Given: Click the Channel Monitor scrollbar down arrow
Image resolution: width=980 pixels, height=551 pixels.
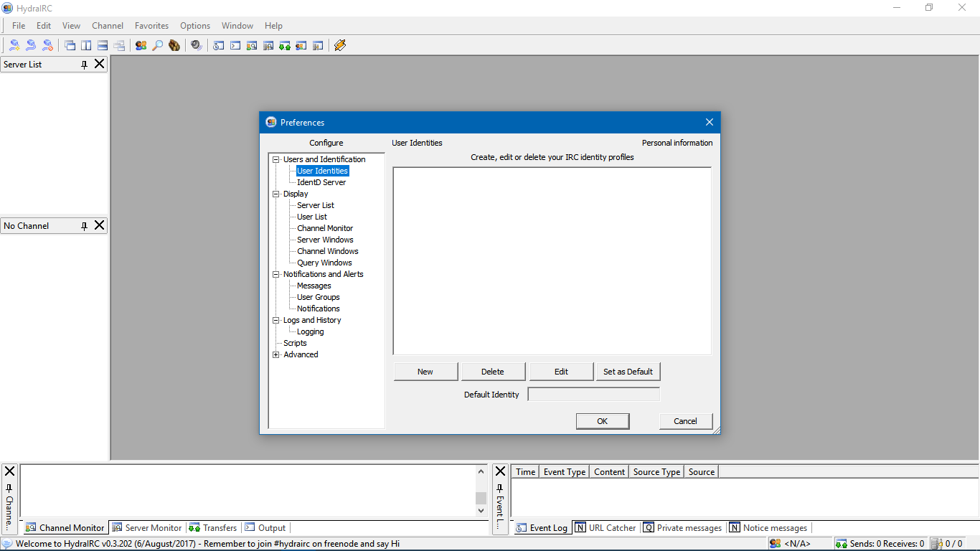Looking at the screenshot, I should (481, 511).
